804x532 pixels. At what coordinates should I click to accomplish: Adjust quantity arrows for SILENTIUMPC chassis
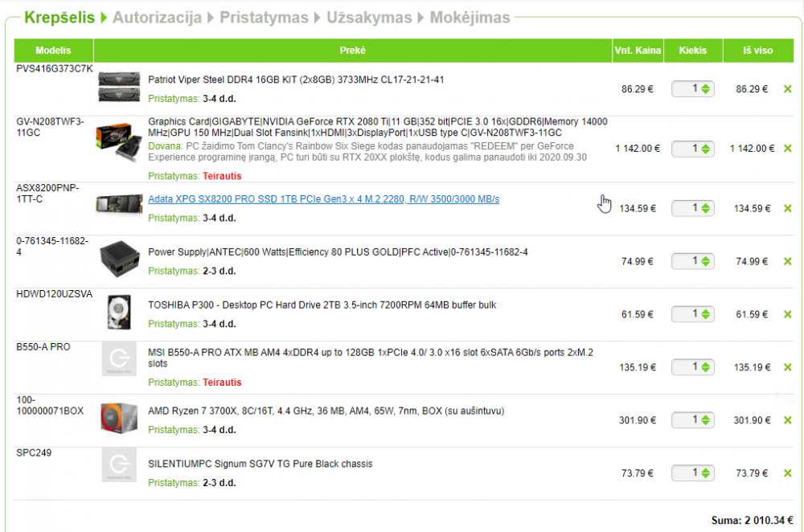pyautogui.click(x=706, y=473)
